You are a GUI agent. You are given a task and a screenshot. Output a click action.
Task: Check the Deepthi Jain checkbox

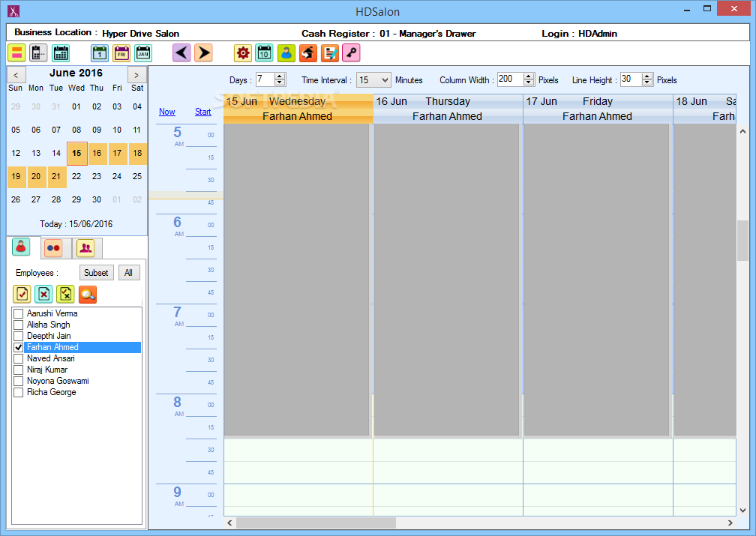[x=18, y=336]
